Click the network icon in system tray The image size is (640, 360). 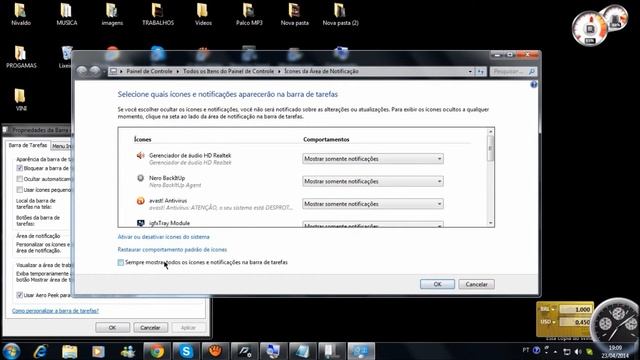click(567, 351)
